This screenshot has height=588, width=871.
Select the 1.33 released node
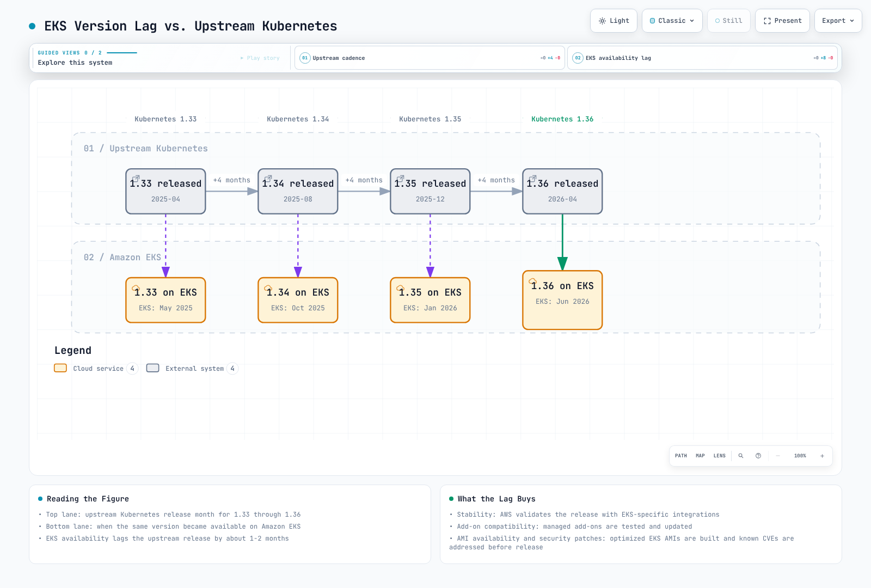165,191
